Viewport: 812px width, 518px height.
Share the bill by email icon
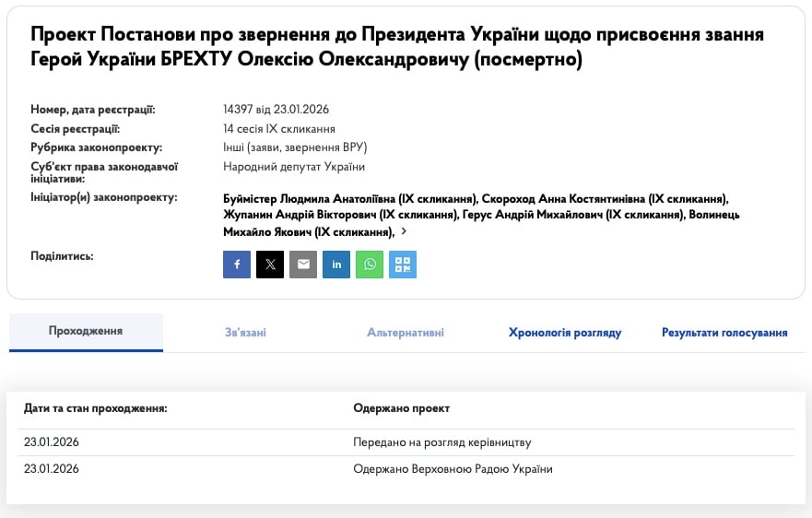tap(303, 265)
